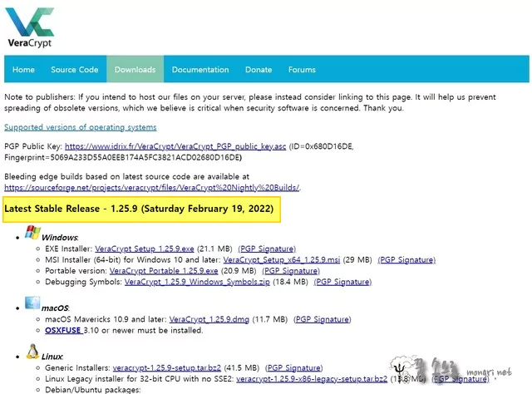The image size is (532, 394).
Task: Click the macOS section heading
Action: (56, 308)
